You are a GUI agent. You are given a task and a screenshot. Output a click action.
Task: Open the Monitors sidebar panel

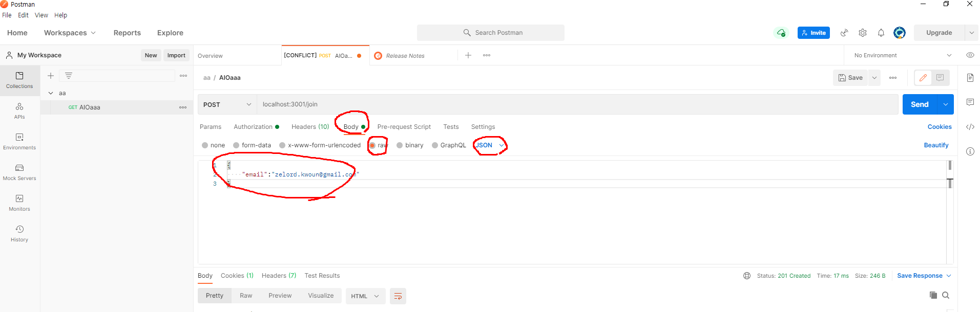19,203
